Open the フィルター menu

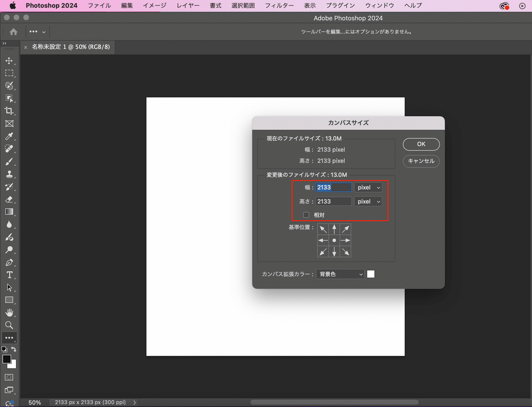279,6
